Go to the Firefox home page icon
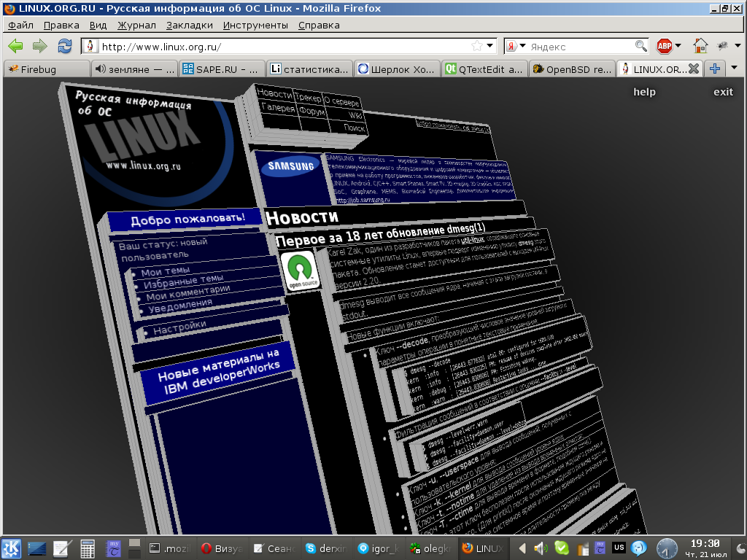This screenshot has height=560, width=747. coord(700,46)
